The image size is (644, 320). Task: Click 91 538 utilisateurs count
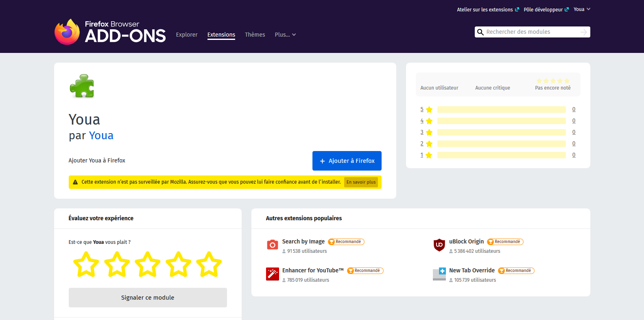tap(307, 251)
